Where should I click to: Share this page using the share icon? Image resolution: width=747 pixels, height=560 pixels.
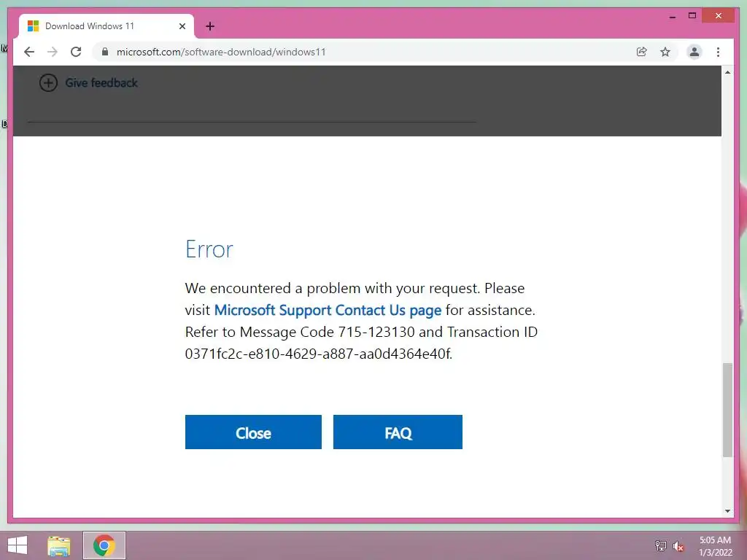(642, 52)
